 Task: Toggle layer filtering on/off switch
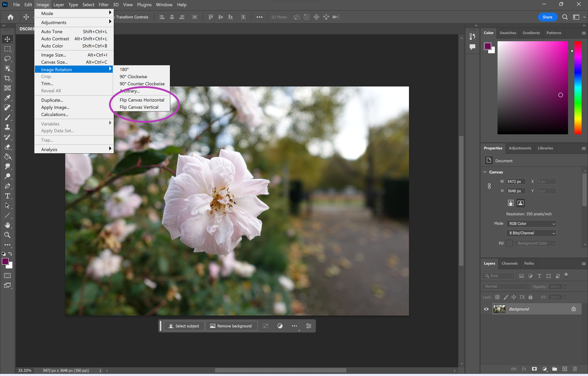point(566,276)
